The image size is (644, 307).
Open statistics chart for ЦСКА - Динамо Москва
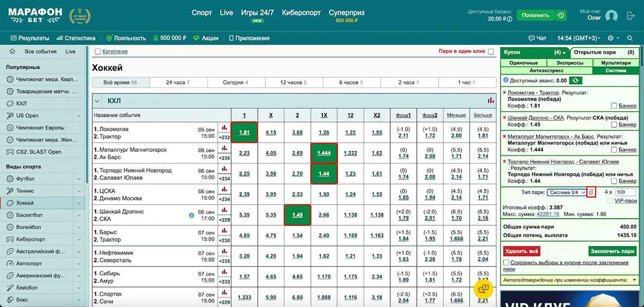click(x=224, y=189)
